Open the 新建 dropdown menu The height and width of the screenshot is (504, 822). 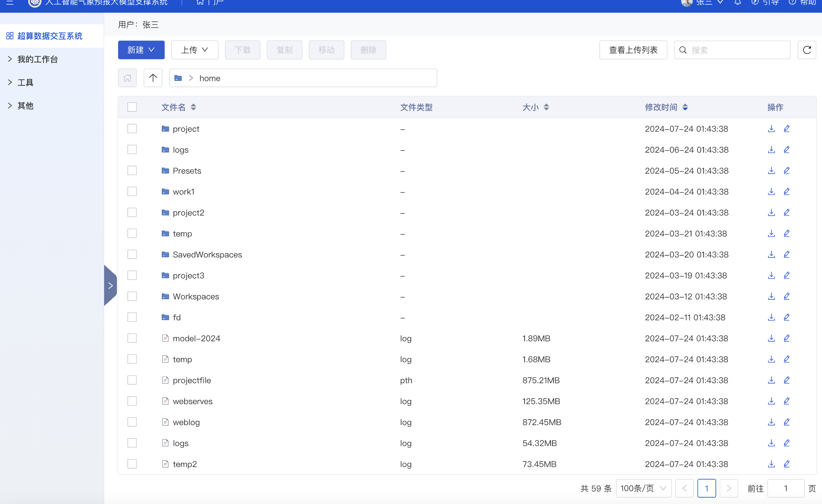[141, 50]
